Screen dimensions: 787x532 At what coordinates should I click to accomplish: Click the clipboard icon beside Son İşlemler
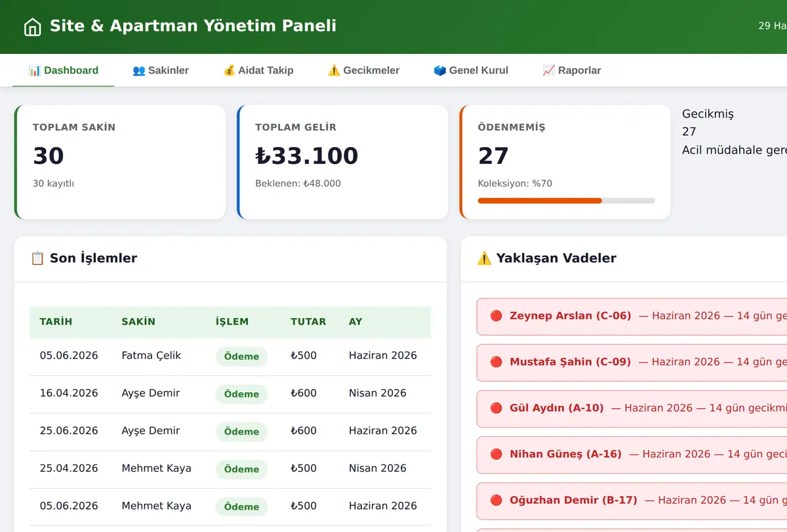click(37, 258)
